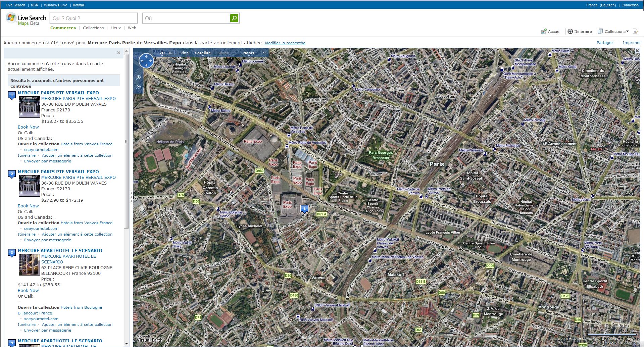Switch map to 3D mode

tap(170, 53)
